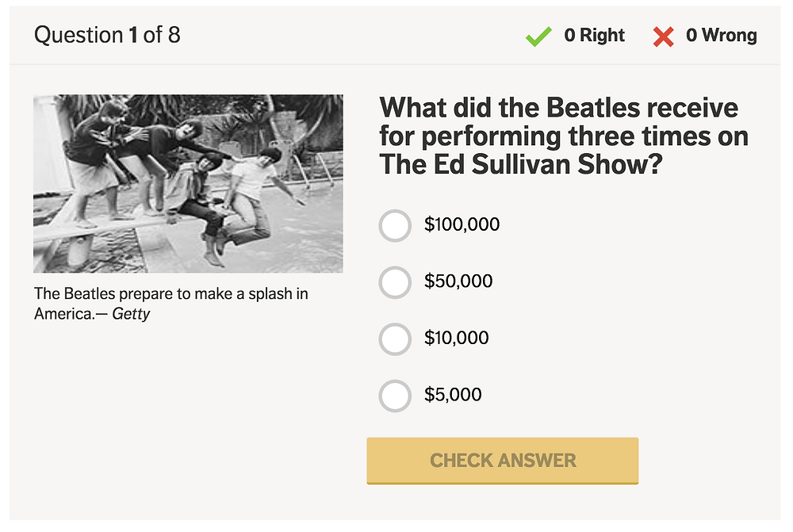This screenshot has height=532, width=793.
Task: Click the total count 8 in counter
Action: point(174,35)
